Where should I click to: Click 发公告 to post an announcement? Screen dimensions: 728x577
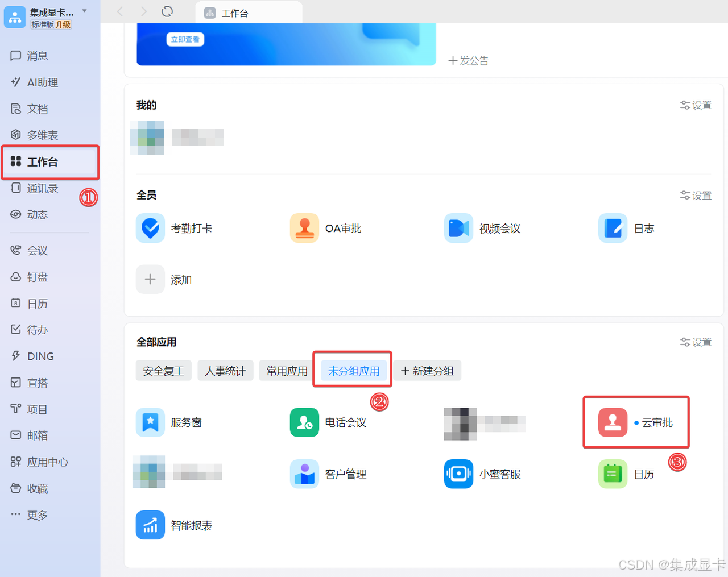pyautogui.click(x=469, y=61)
